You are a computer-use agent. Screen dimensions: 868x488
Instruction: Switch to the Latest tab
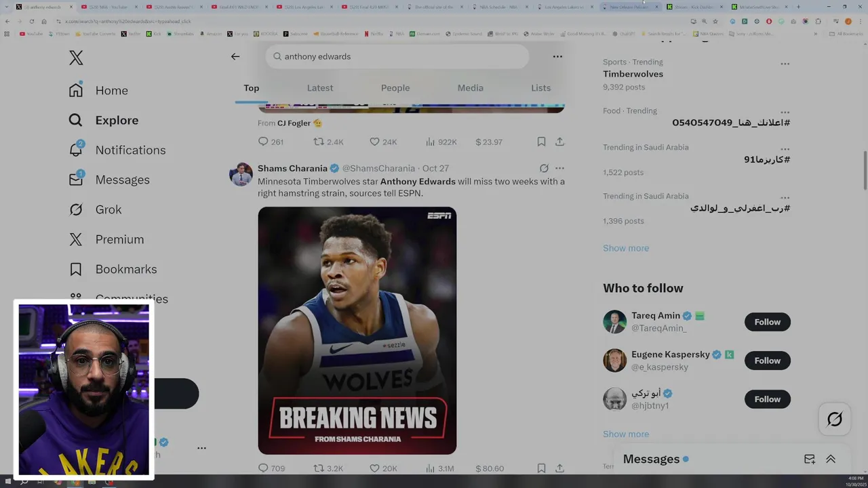320,88
